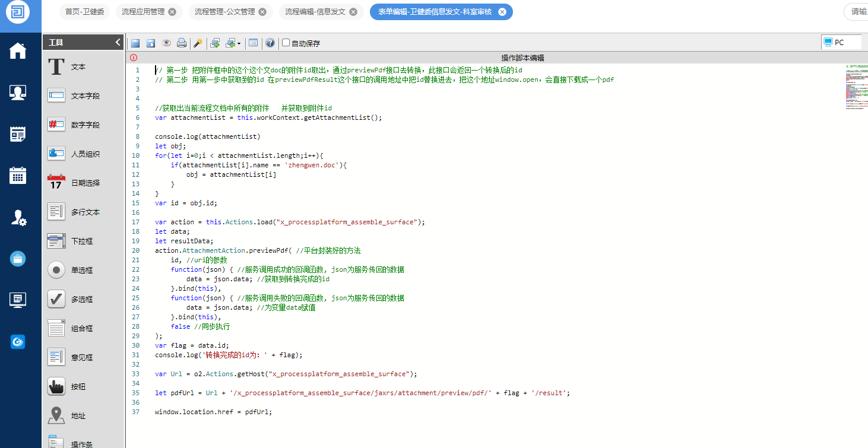Enable the 自动保存 checkbox
Viewport: 868px width, 448px height.
[x=286, y=43]
